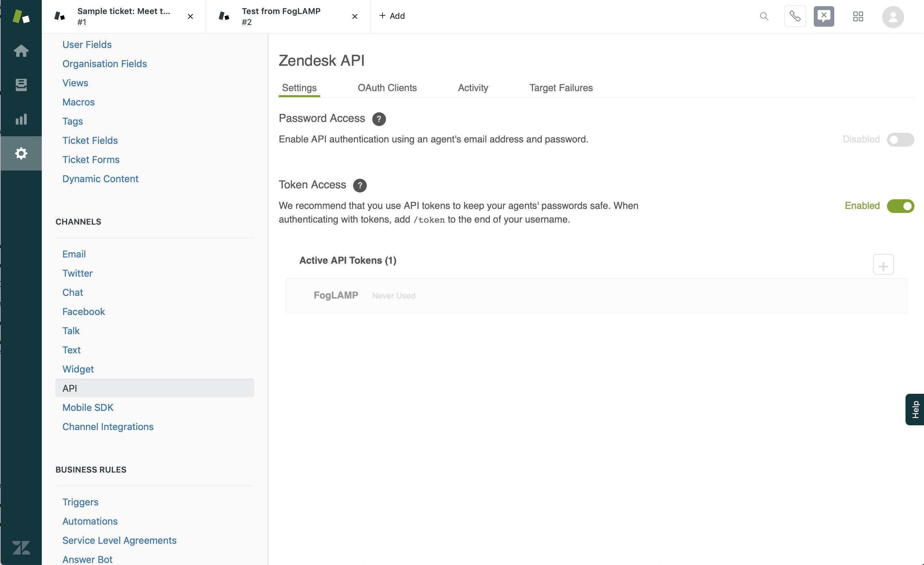Select the home icon in the left sidebar
The width and height of the screenshot is (924, 565).
pos(21,51)
